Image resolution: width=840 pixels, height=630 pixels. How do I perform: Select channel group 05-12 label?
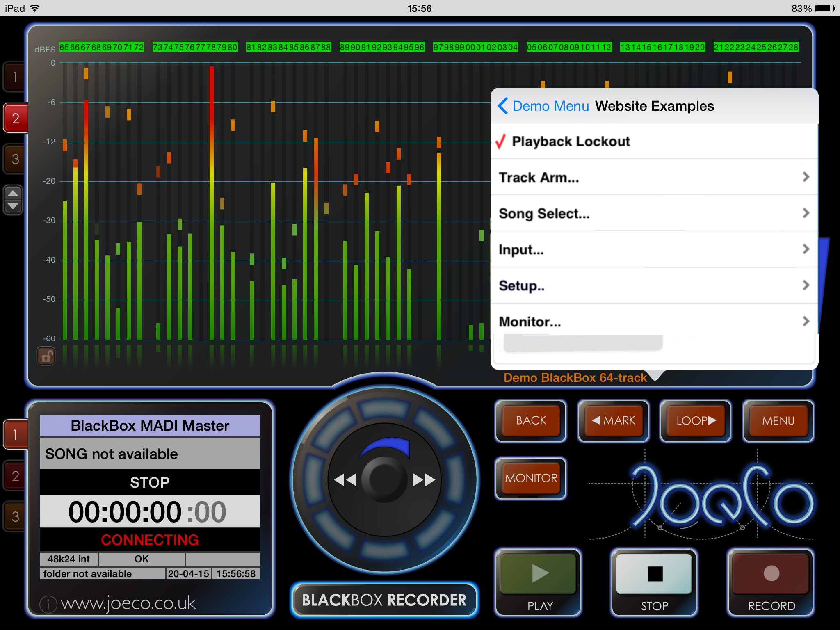pos(569,47)
